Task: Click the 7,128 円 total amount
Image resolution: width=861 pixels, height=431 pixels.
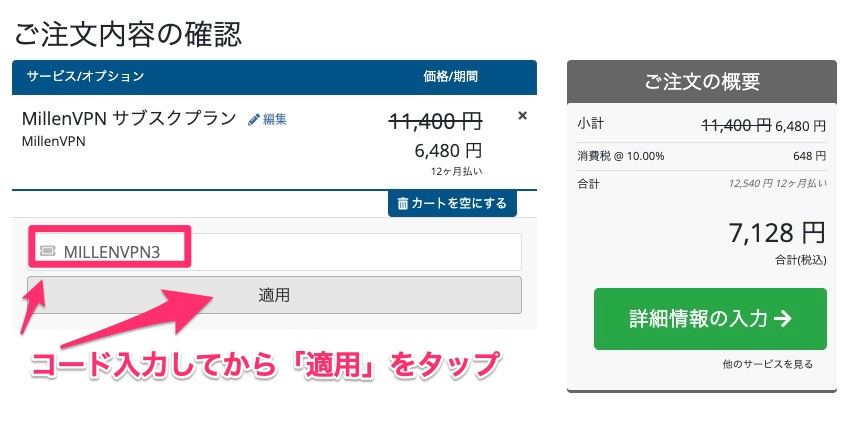Action: click(777, 233)
